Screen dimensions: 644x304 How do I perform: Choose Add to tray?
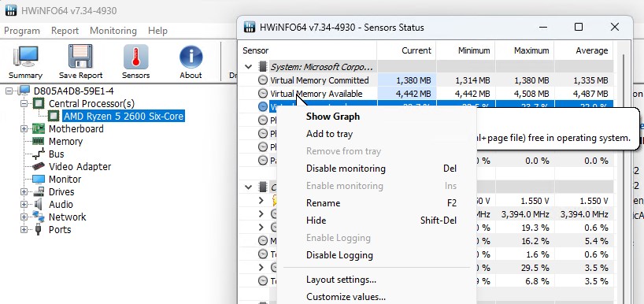coord(329,134)
